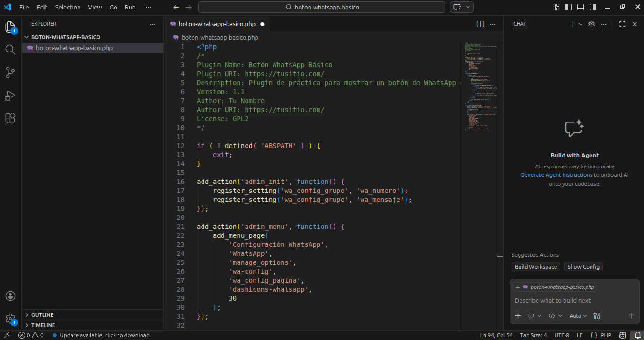Image resolution: width=644 pixels, height=340 pixels.
Task: Toggle the bottom panel layout button
Action: [581, 7]
